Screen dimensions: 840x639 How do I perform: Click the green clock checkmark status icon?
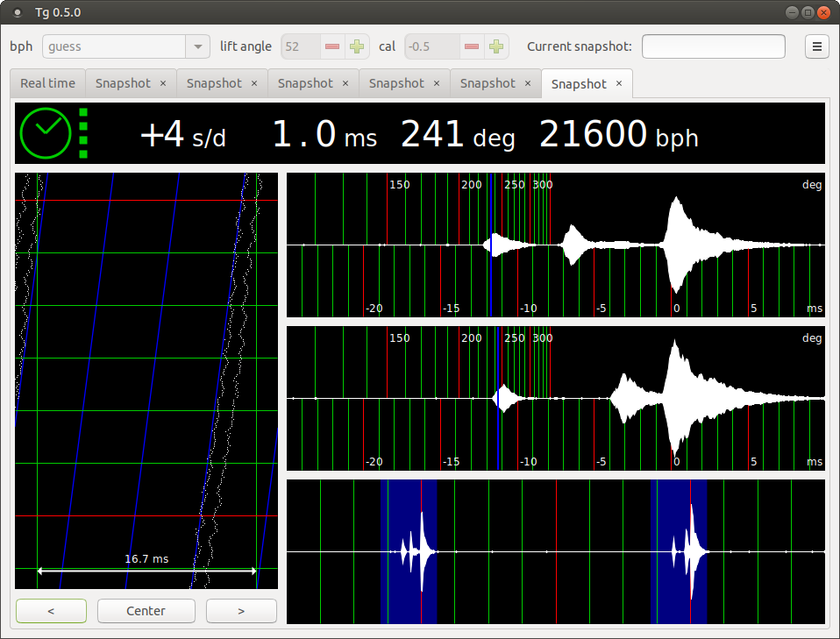[46, 133]
